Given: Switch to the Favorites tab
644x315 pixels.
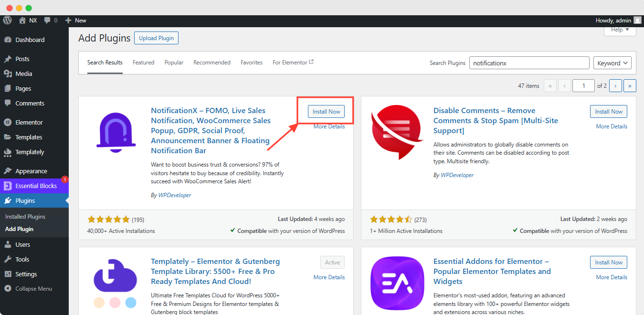Looking at the screenshot, I should 252,63.
